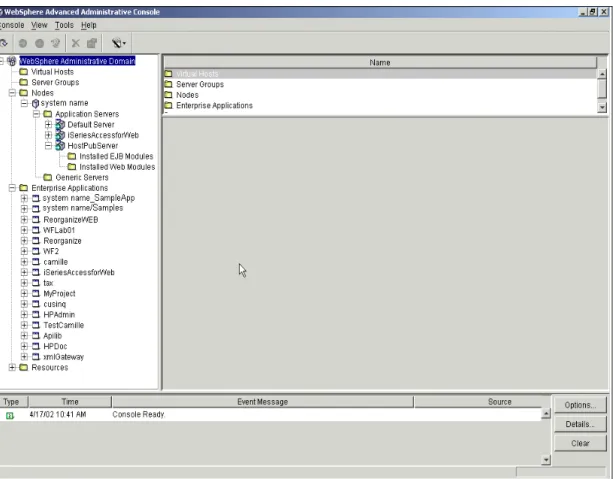The height and width of the screenshot is (479, 613).
Task: Click the folder icon beside Generic Servers
Action: pyautogui.click(x=48, y=178)
